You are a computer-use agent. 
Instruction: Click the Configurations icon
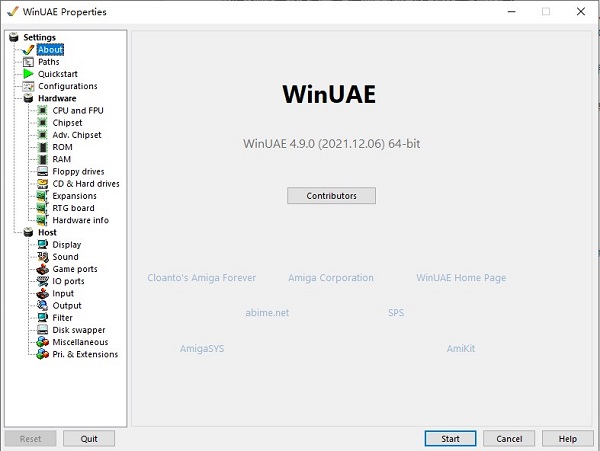pos(28,86)
